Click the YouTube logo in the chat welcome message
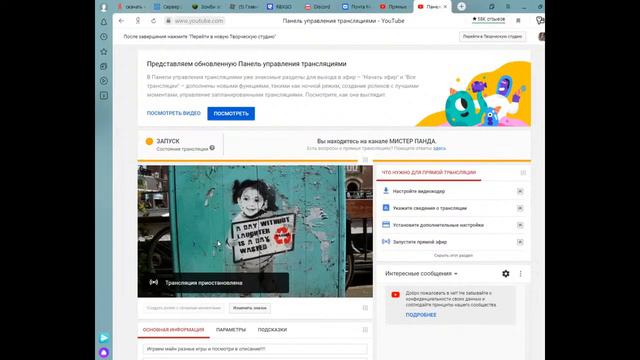 [x=395, y=294]
